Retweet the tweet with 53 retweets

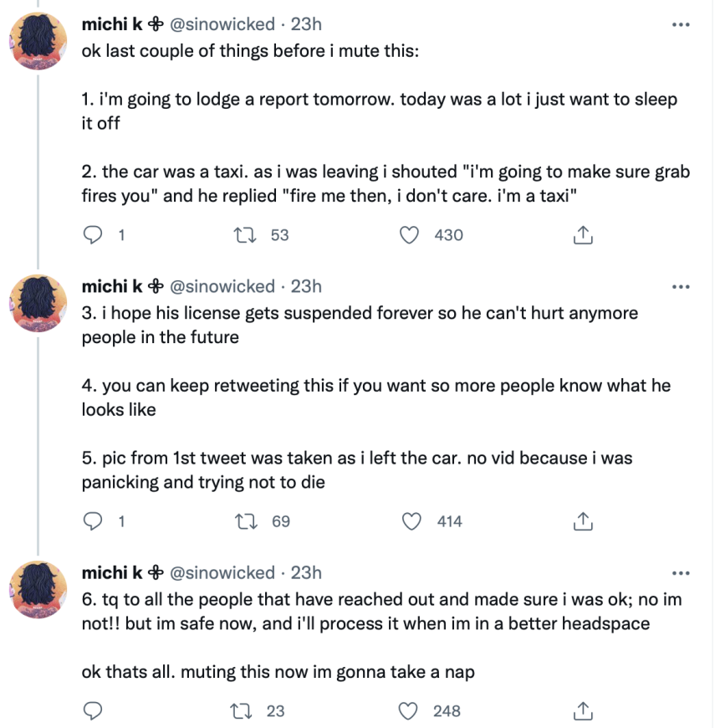click(245, 235)
